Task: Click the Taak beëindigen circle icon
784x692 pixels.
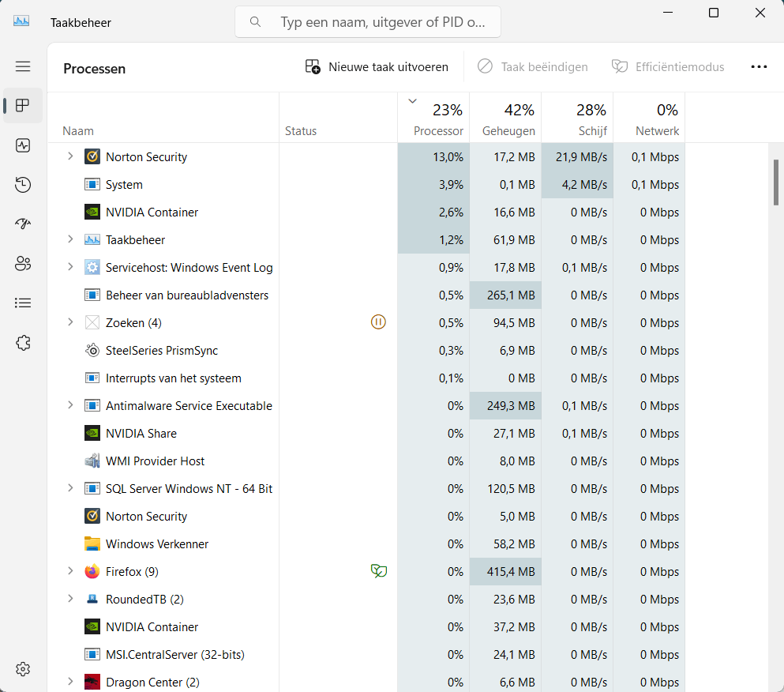Action: [485, 66]
